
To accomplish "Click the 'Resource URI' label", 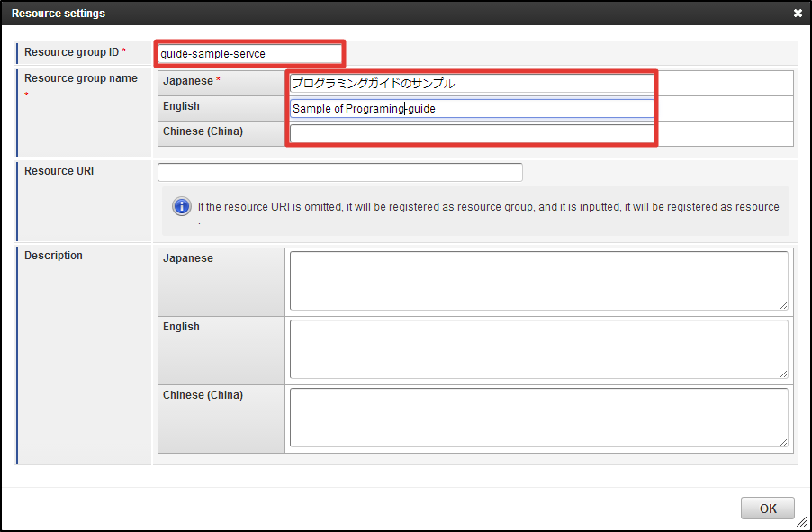I will click(x=59, y=171).
